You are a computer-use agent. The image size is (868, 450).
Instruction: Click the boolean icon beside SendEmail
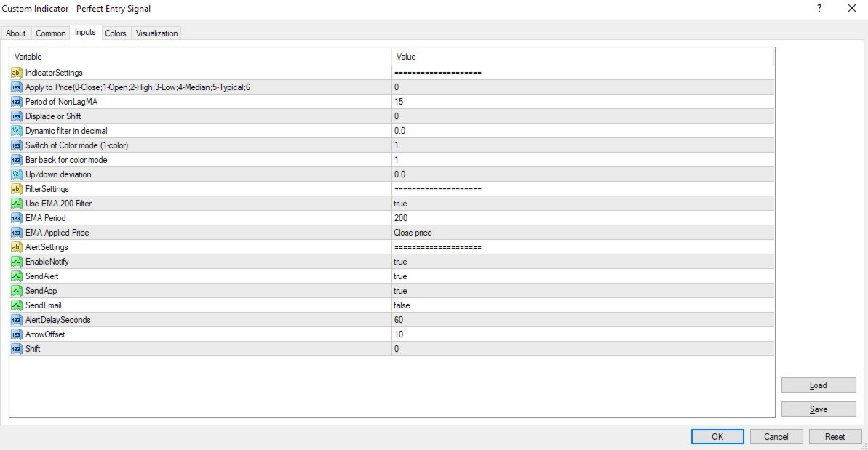click(16, 305)
